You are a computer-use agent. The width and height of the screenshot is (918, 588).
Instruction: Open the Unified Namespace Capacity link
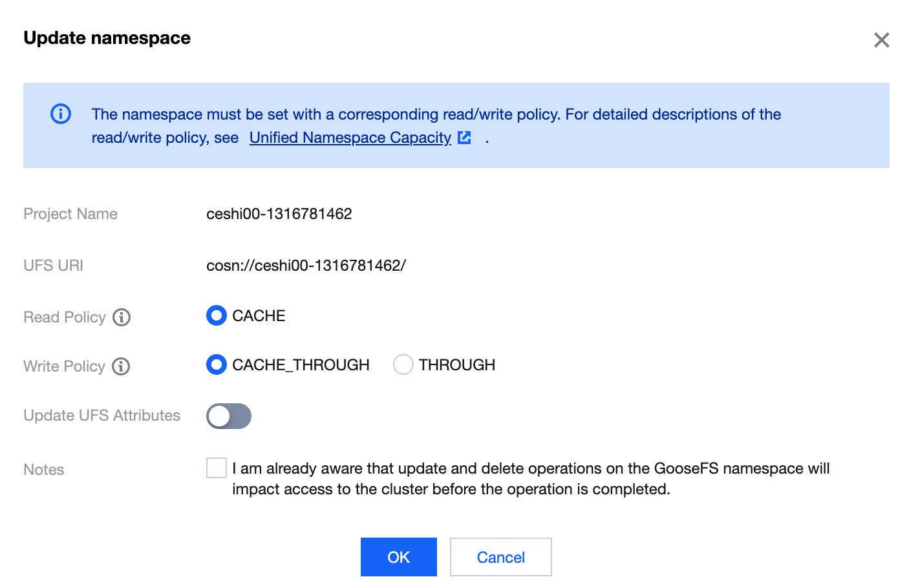[350, 138]
